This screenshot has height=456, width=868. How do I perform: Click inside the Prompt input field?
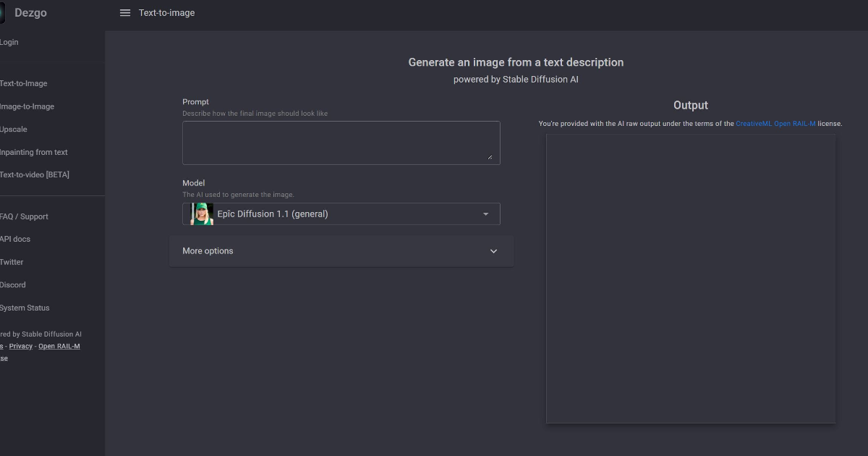pyautogui.click(x=340, y=142)
